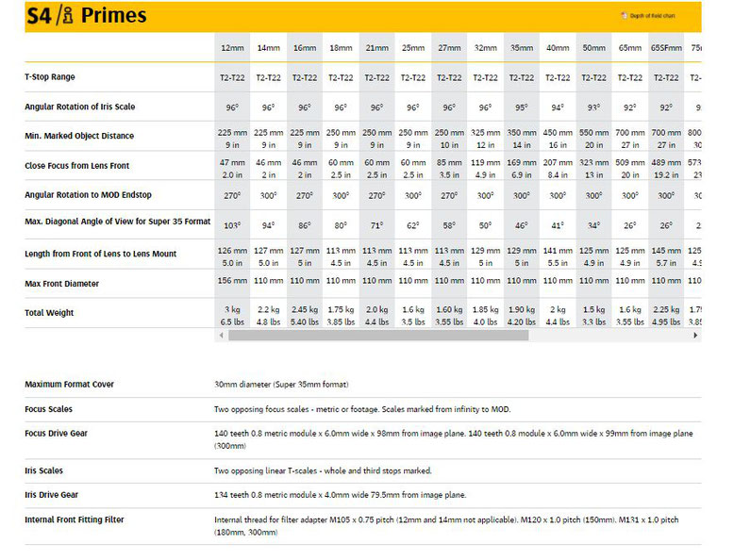The height and width of the screenshot is (560, 734).
Task: Click the 140 teeth focus drive gear description
Action: point(454,439)
